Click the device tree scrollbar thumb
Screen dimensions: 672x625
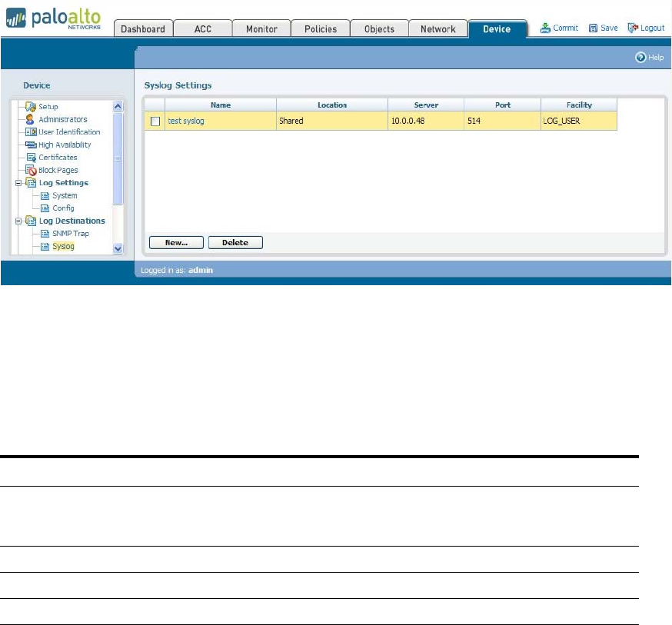point(118,158)
